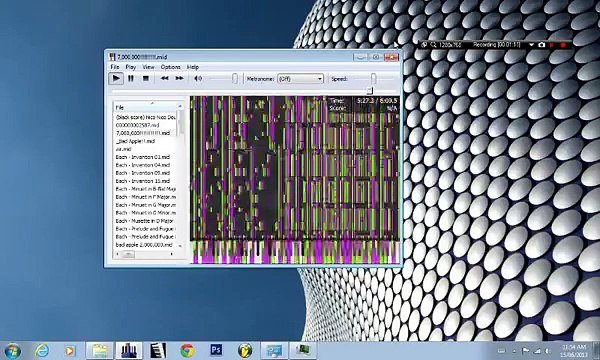
Task: Open Windows Media Player from taskbar
Action: tap(70, 350)
